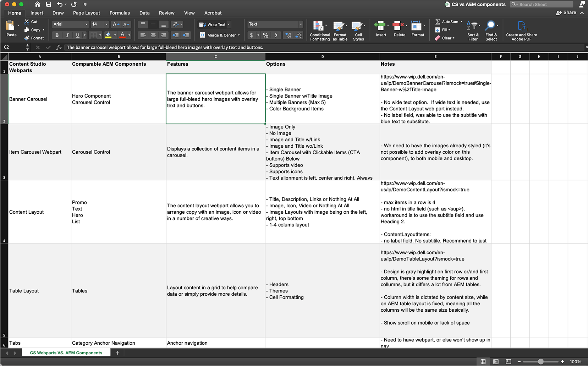
Task: Click the Share button
Action: pos(566,12)
